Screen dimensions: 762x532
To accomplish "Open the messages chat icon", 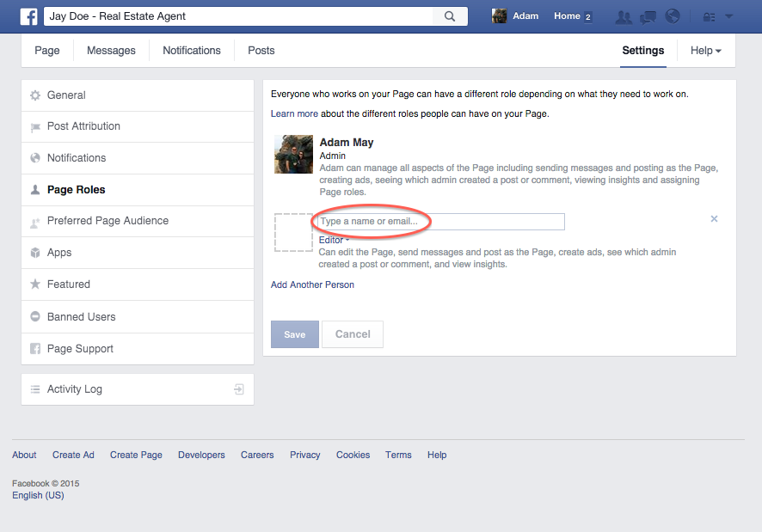I will pos(648,17).
